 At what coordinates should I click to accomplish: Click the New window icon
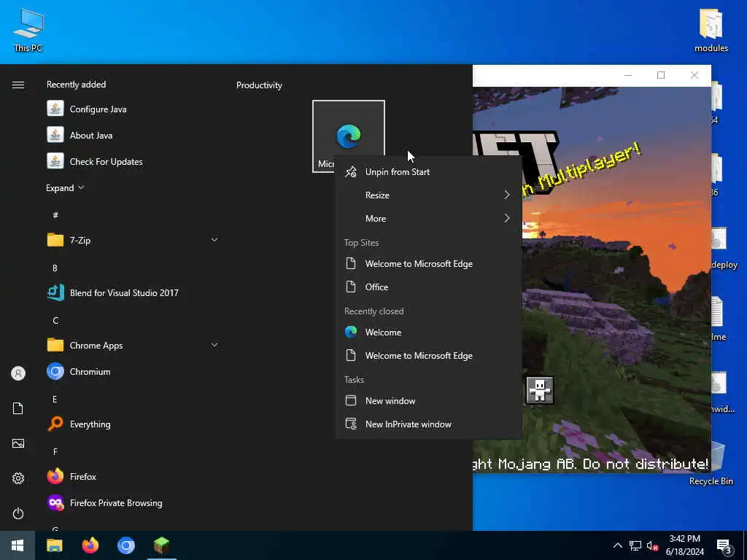tap(351, 400)
